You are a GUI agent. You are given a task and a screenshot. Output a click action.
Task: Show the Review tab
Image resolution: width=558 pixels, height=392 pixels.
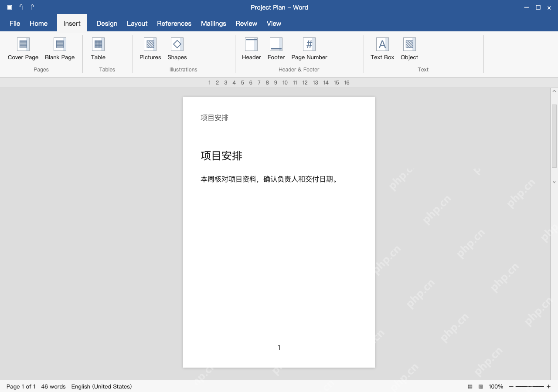tap(246, 24)
